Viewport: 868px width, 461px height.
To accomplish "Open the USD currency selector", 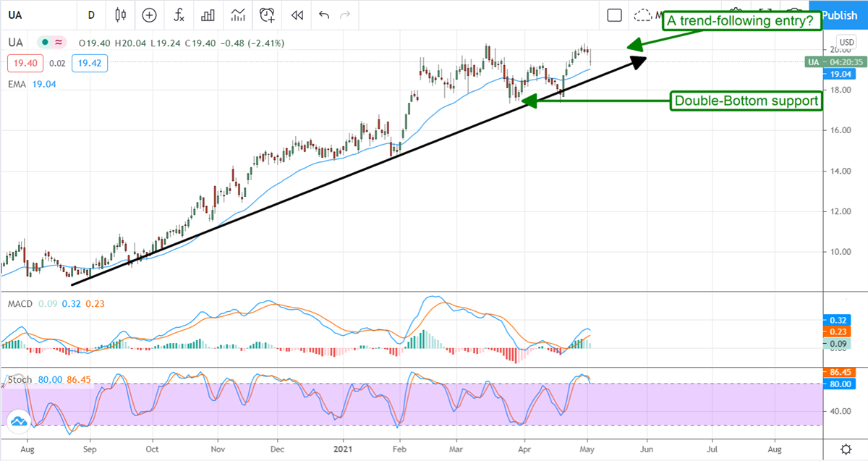I will pyautogui.click(x=846, y=42).
